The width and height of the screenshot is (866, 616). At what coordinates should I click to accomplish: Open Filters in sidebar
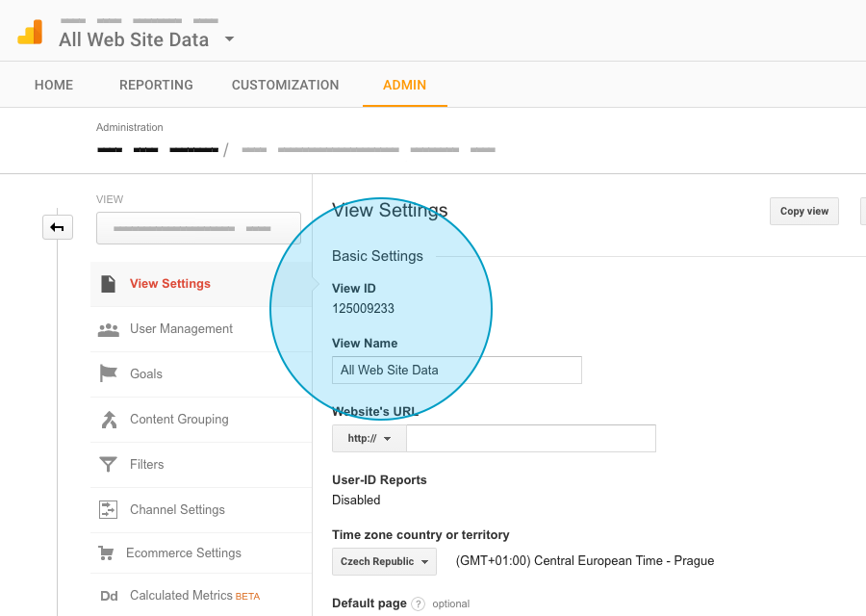(201, 465)
